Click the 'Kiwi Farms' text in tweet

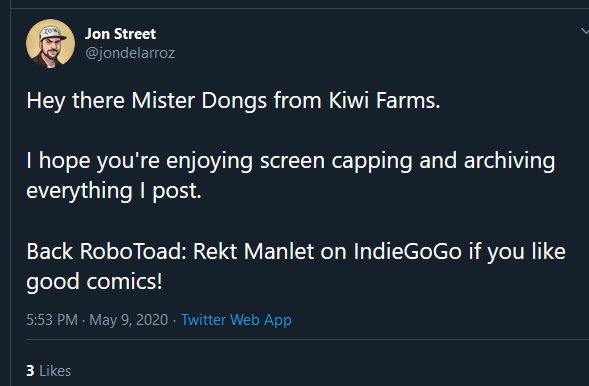click(384, 101)
